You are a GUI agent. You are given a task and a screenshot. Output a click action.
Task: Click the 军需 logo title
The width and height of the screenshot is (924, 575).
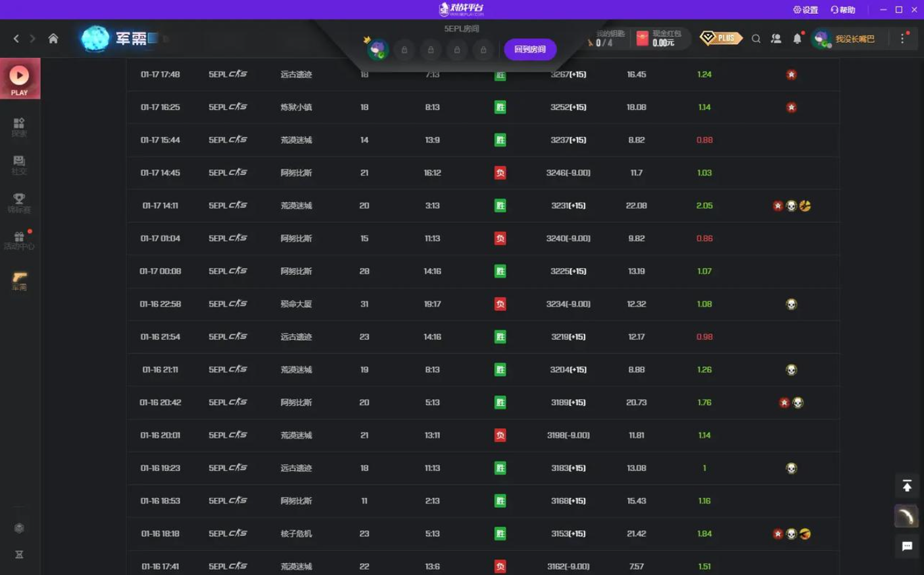click(119, 39)
